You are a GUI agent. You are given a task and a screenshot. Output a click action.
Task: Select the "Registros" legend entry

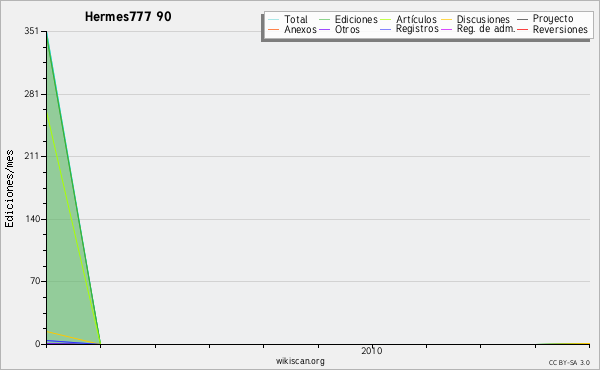coord(417,29)
